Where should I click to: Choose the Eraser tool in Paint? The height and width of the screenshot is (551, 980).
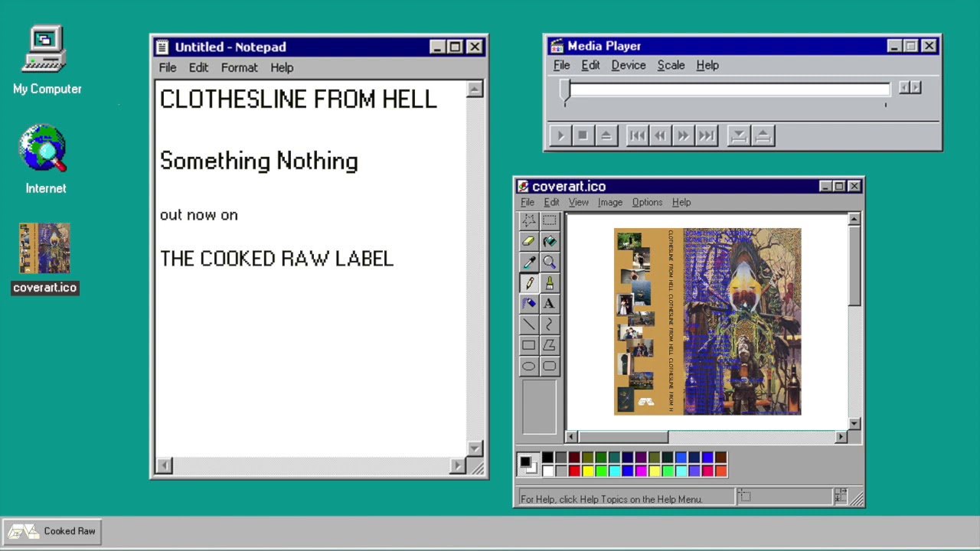(528, 241)
